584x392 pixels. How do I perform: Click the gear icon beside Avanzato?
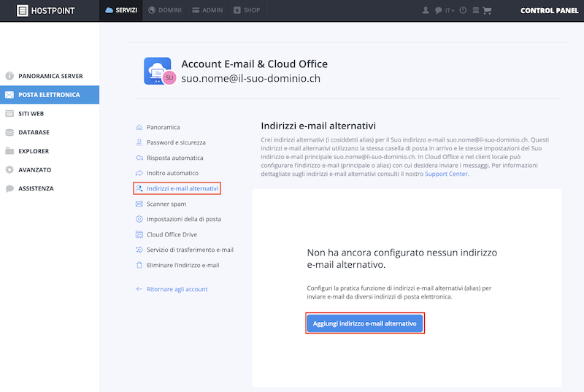pos(9,170)
